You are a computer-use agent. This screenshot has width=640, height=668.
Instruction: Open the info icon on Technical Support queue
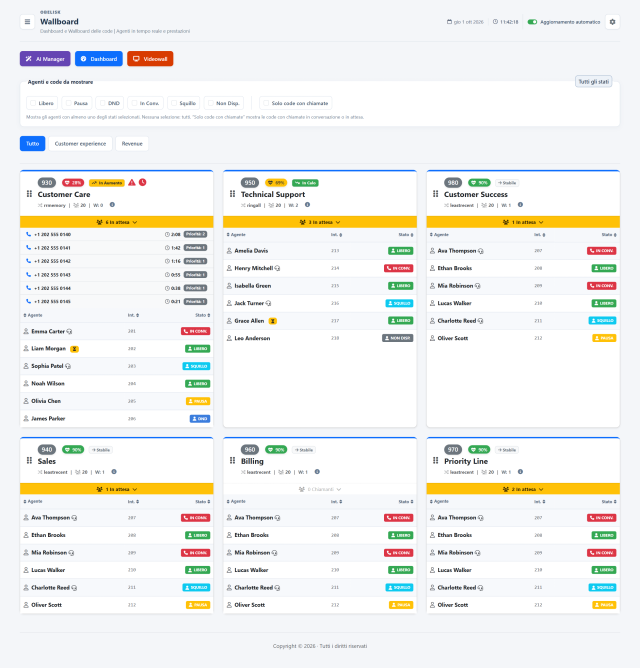(x=307, y=204)
